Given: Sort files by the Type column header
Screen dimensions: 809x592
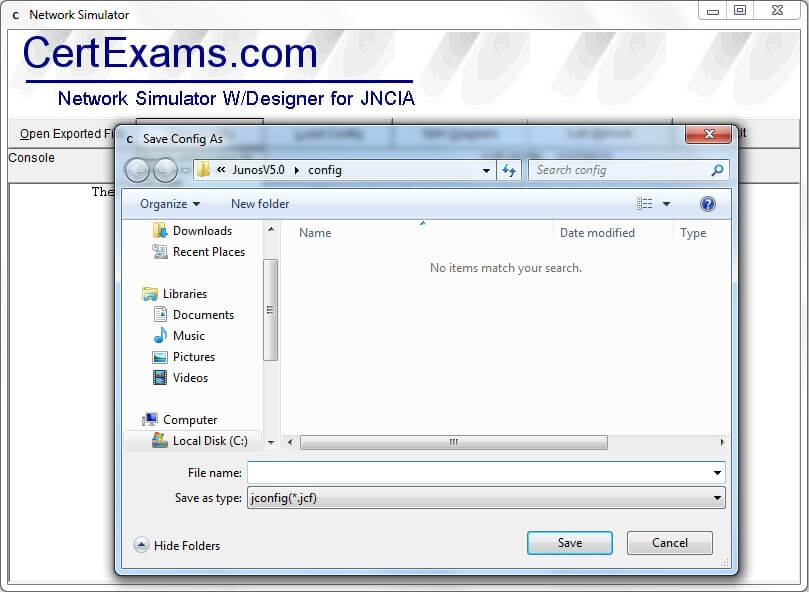Looking at the screenshot, I should click(x=693, y=233).
